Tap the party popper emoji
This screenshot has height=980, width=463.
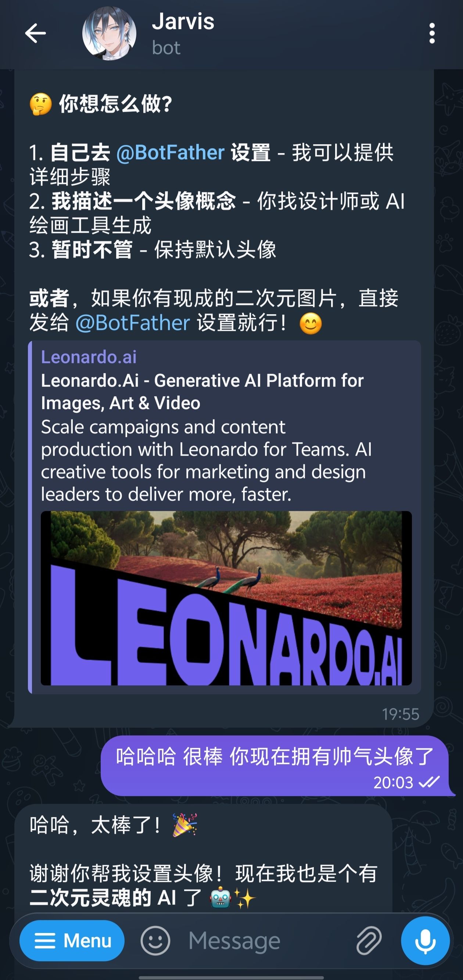pos(185,825)
